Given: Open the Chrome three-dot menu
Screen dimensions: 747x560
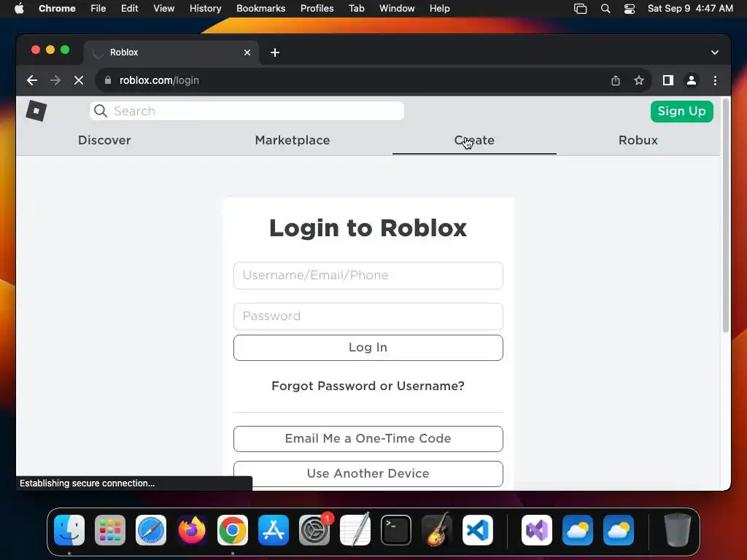Looking at the screenshot, I should [715, 80].
